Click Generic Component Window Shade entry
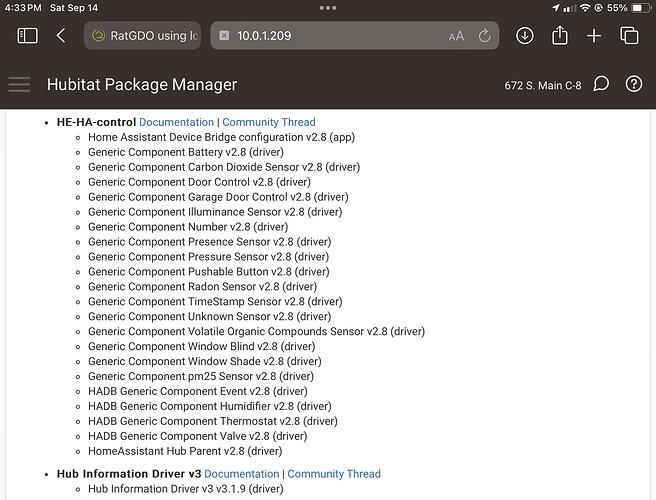The height and width of the screenshot is (500, 656). pyautogui.click(x=205, y=362)
